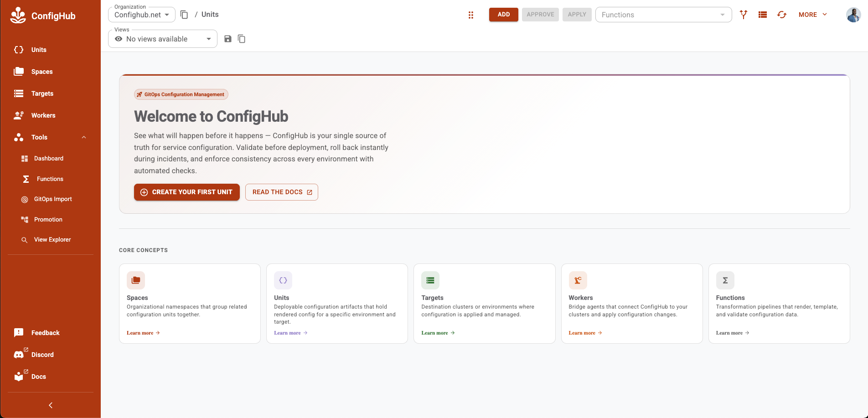
Task: Click Learn more on Functions card
Action: pos(733,333)
